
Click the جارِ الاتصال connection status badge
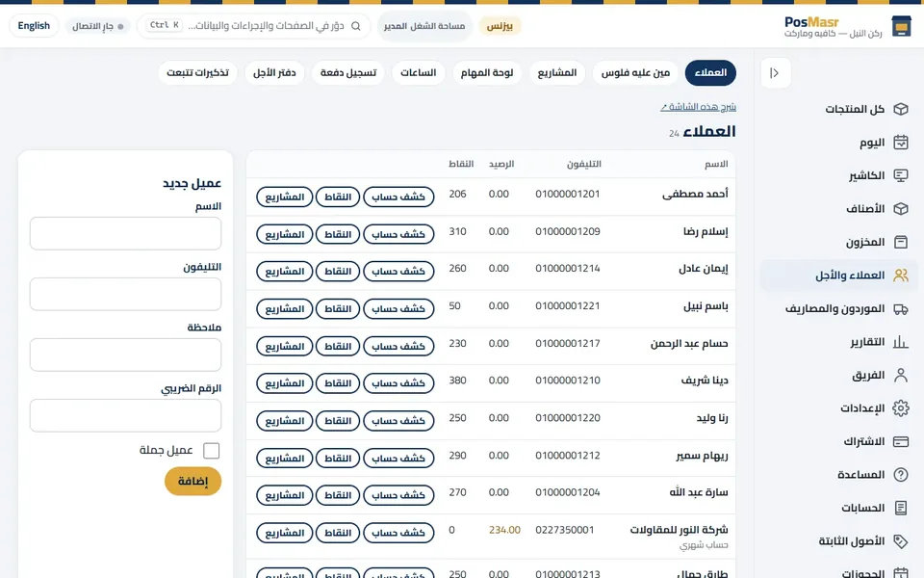pyautogui.click(x=98, y=26)
